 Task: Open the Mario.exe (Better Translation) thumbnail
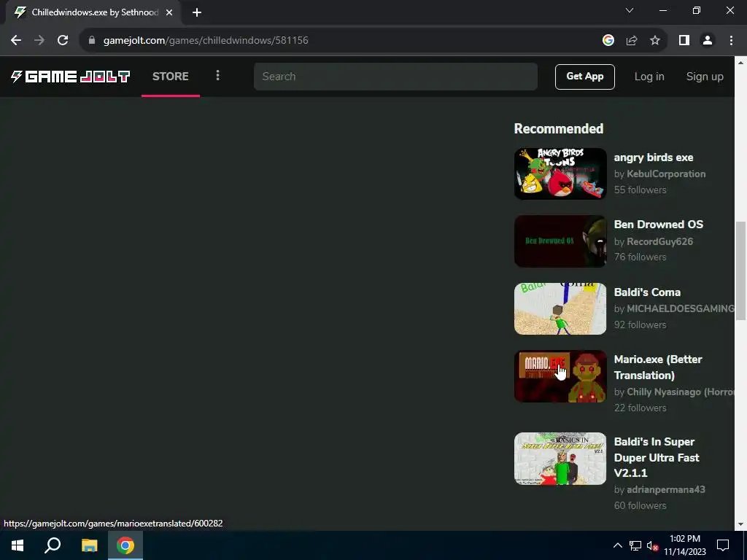click(x=560, y=376)
